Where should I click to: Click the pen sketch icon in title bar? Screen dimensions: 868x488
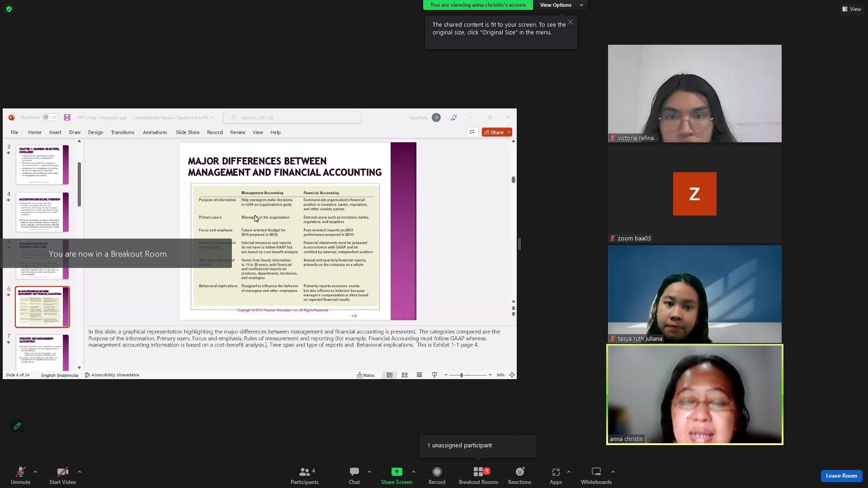(454, 117)
